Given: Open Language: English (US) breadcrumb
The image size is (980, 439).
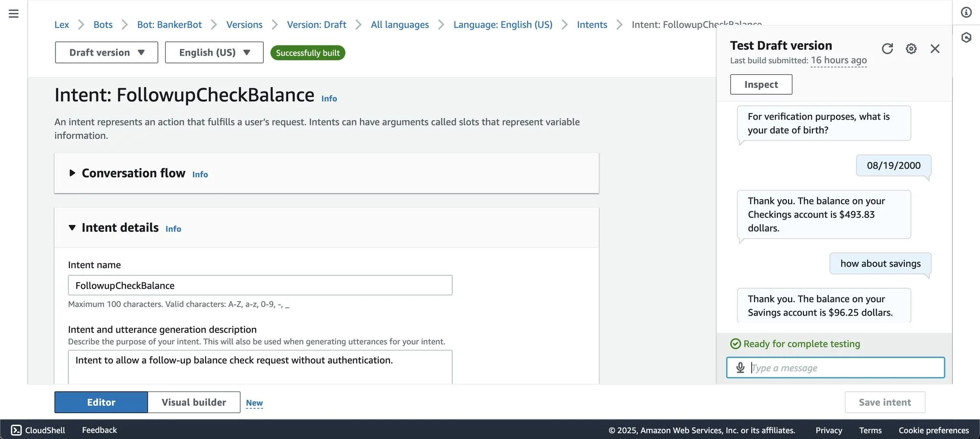Looking at the screenshot, I should click(502, 24).
